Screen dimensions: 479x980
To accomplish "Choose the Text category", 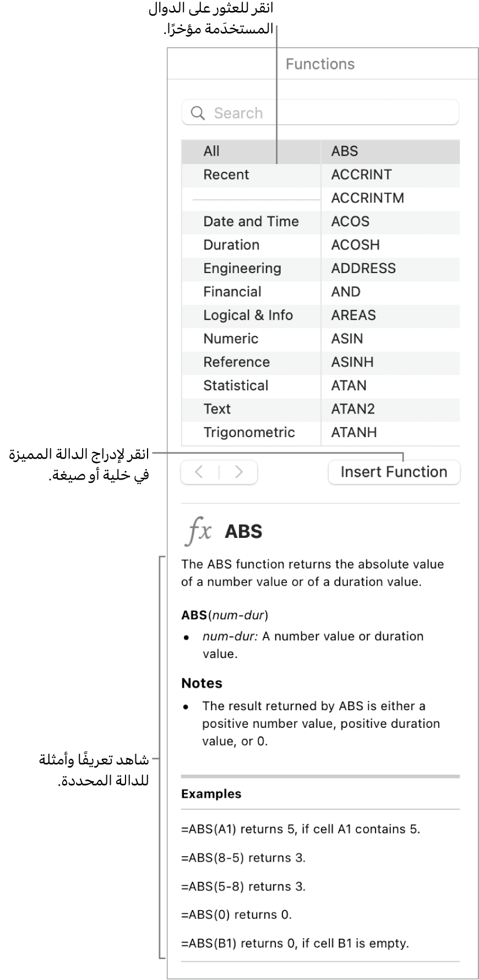I will pos(217,409).
